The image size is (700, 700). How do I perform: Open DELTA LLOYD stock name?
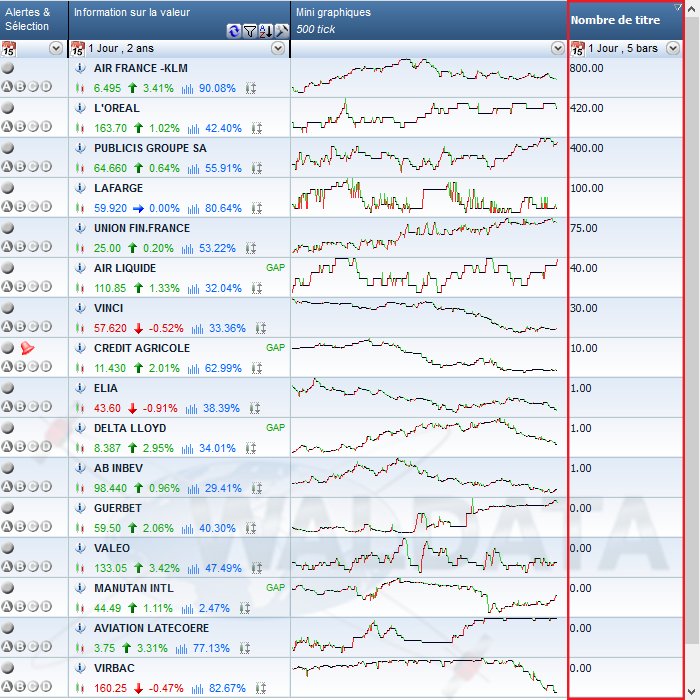130,428
